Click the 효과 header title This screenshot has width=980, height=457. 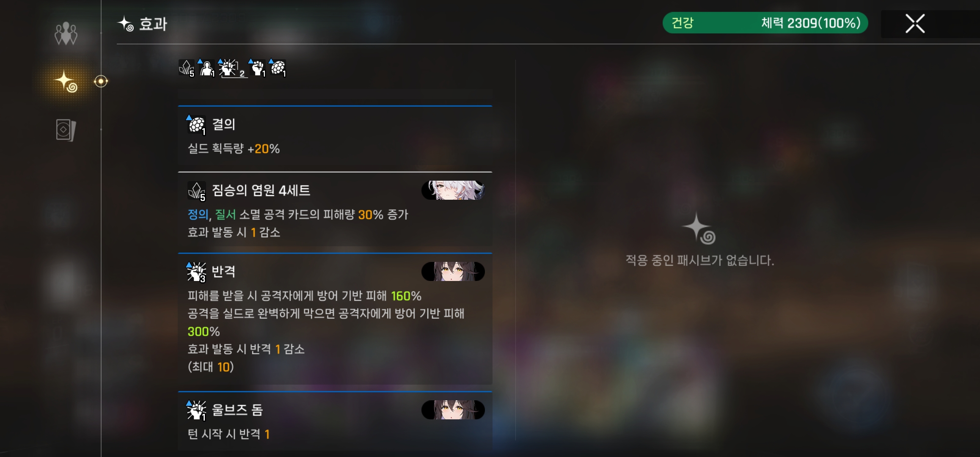click(x=153, y=24)
